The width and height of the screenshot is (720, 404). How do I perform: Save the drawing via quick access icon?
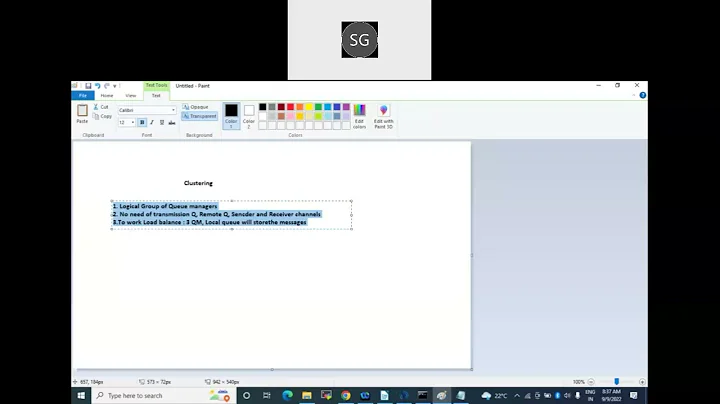(x=88, y=86)
